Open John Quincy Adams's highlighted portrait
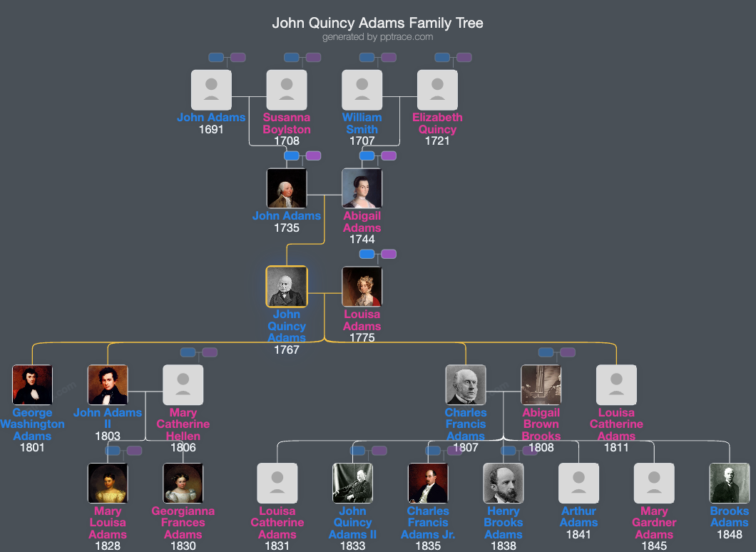The image size is (756, 552). [287, 286]
